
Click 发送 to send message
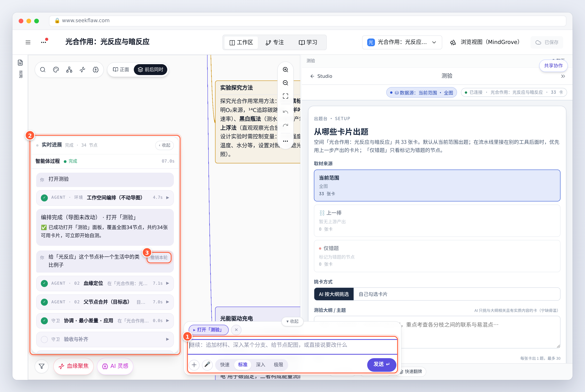[382, 365]
